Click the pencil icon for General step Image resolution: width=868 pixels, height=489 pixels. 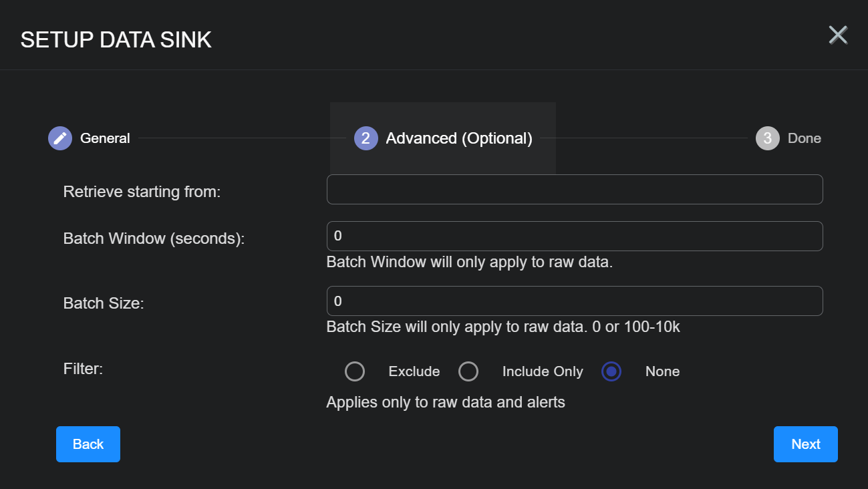[60, 138]
